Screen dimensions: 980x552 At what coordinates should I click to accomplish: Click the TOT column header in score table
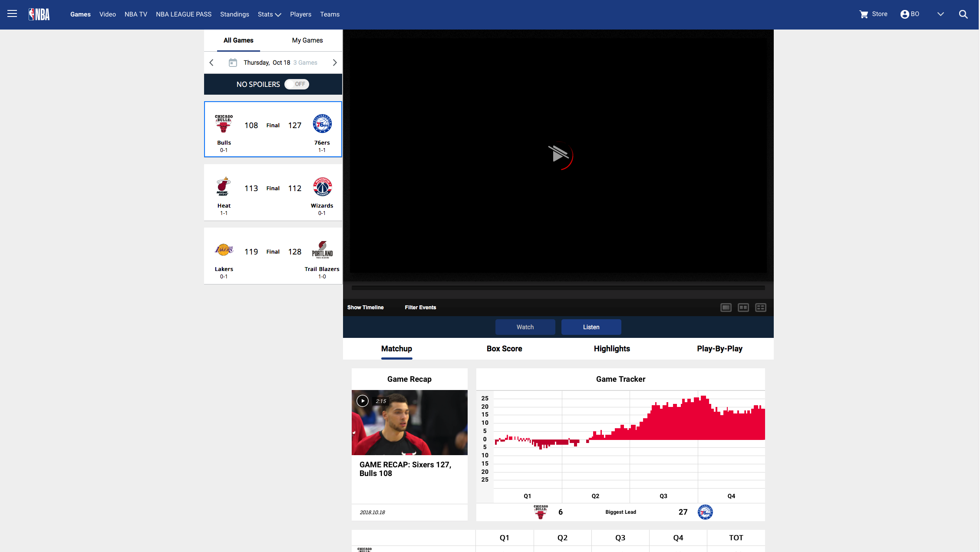tap(736, 538)
